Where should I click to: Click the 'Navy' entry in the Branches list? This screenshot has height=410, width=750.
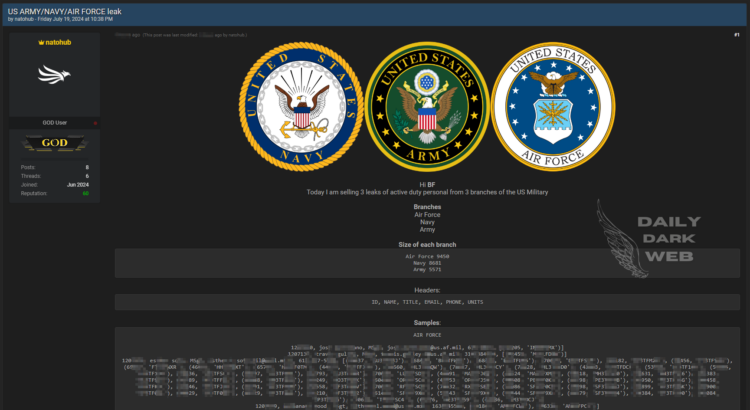point(427,222)
